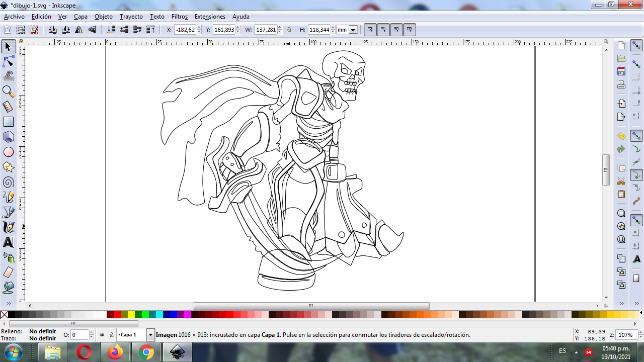Screen dimensions: 644x362
Task: Select the Text tool
Action: tap(8, 242)
